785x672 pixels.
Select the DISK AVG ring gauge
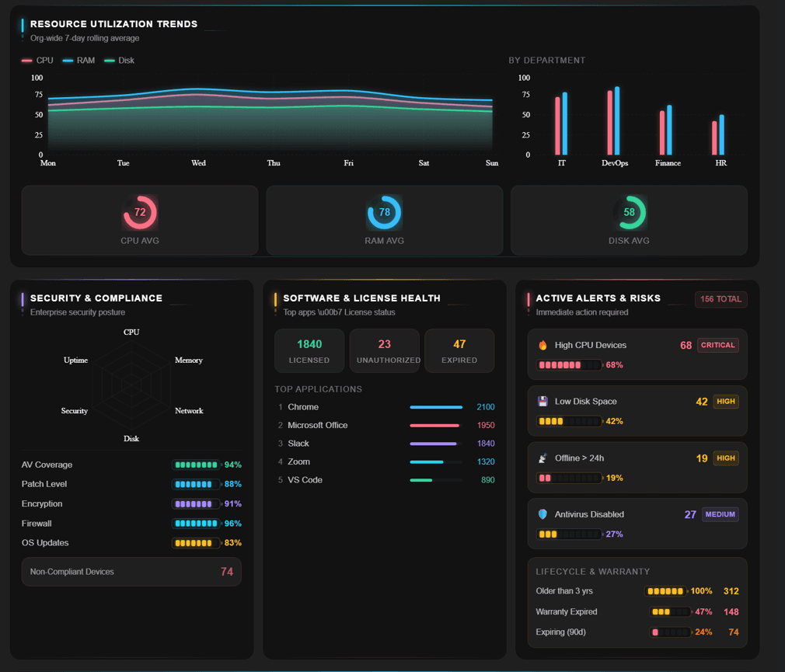(630, 212)
